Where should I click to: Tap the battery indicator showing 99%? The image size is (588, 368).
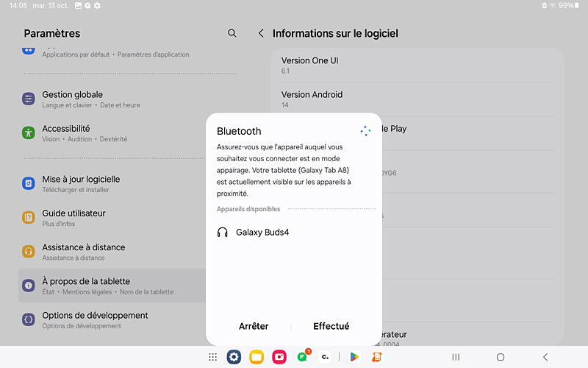tap(568, 6)
